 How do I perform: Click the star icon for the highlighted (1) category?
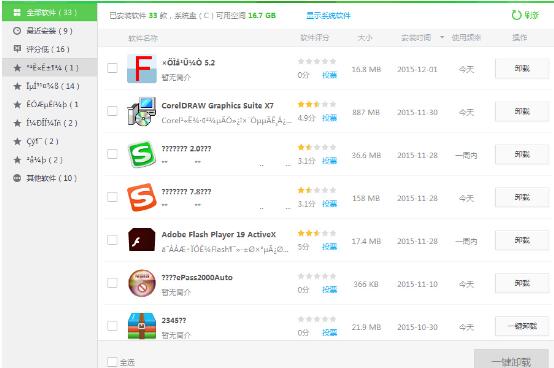17,67
